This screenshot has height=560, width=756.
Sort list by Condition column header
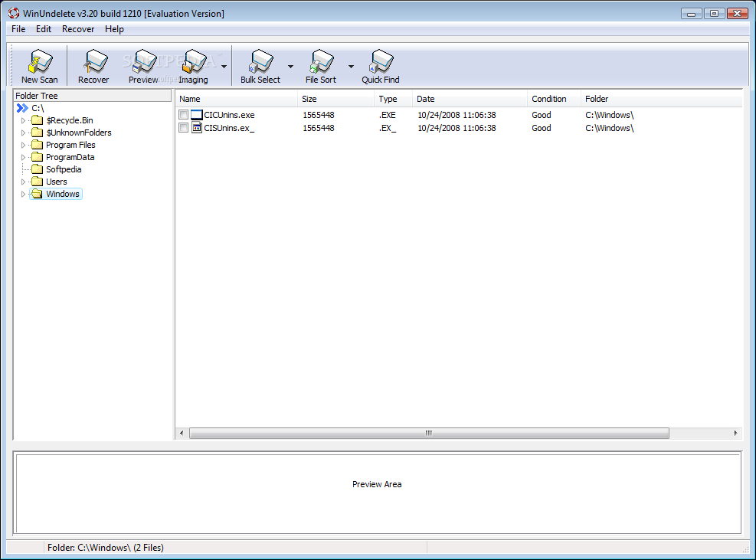point(554,99)
